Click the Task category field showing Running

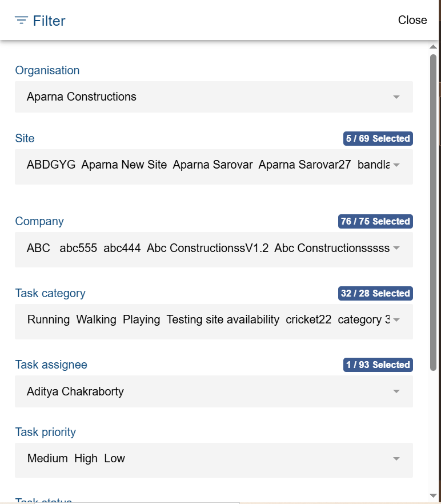(200, 320)
